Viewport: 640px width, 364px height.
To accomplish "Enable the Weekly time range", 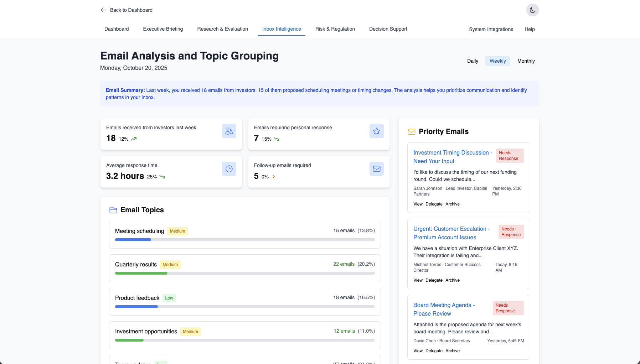I will click(497, 61).
